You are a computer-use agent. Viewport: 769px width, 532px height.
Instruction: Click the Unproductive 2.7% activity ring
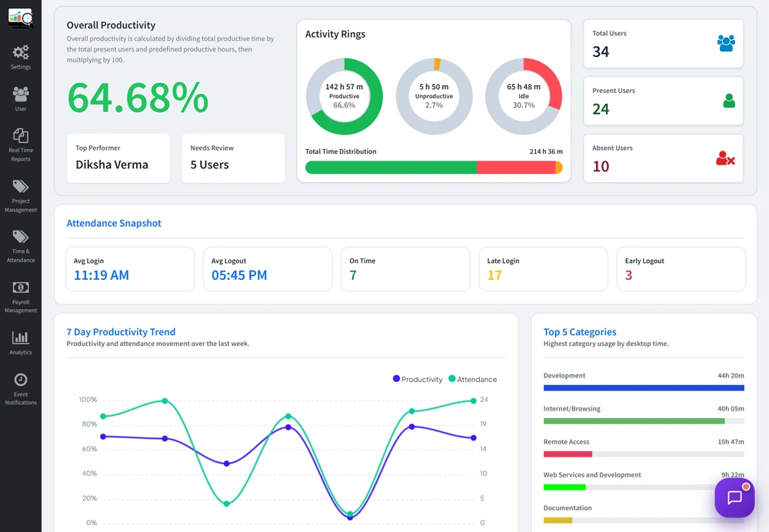[434, 96]
